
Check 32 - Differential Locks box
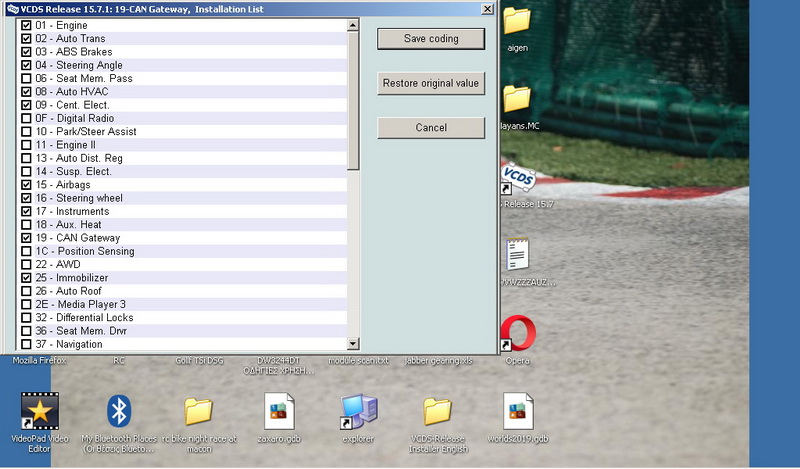pos(26,317)
